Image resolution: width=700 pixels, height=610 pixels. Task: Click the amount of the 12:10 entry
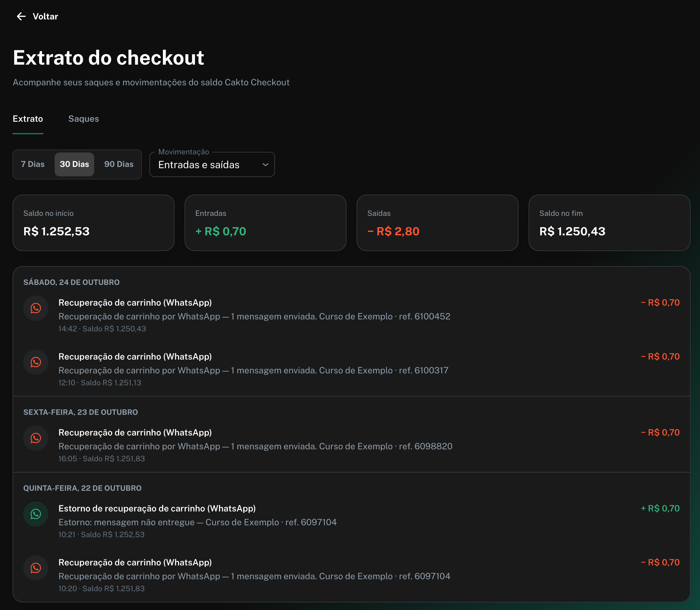click(660, 357)
